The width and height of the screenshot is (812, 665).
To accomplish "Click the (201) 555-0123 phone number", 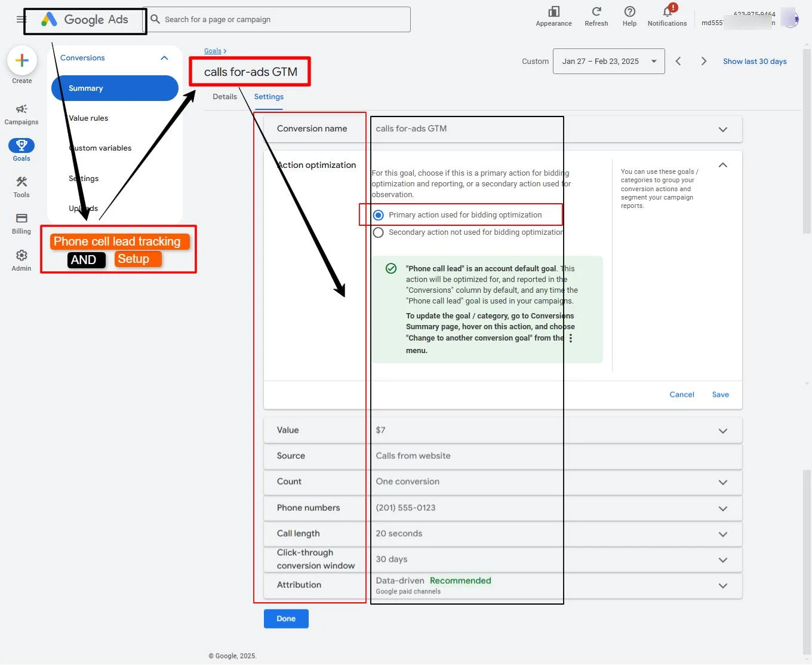I will click(405, 508).
